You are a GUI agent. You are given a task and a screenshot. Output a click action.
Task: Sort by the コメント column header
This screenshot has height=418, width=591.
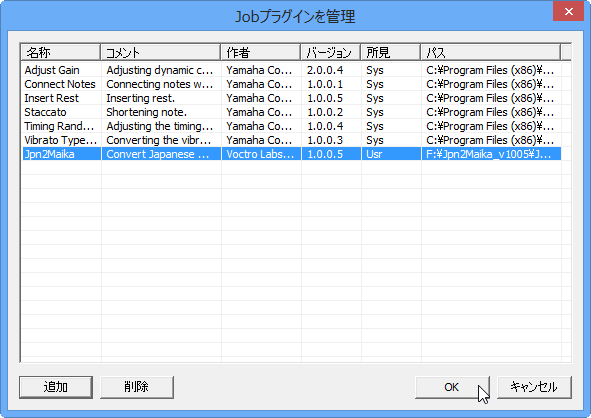coord(161,52)
